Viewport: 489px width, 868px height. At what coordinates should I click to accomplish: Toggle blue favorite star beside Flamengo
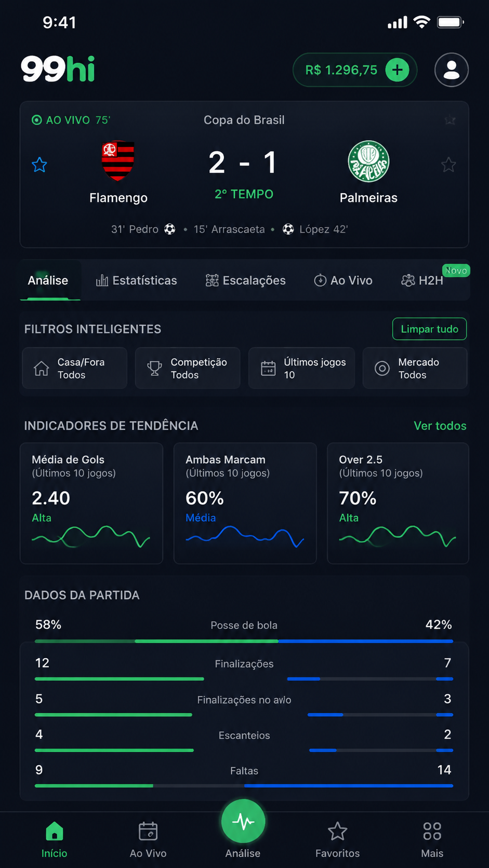39,165
